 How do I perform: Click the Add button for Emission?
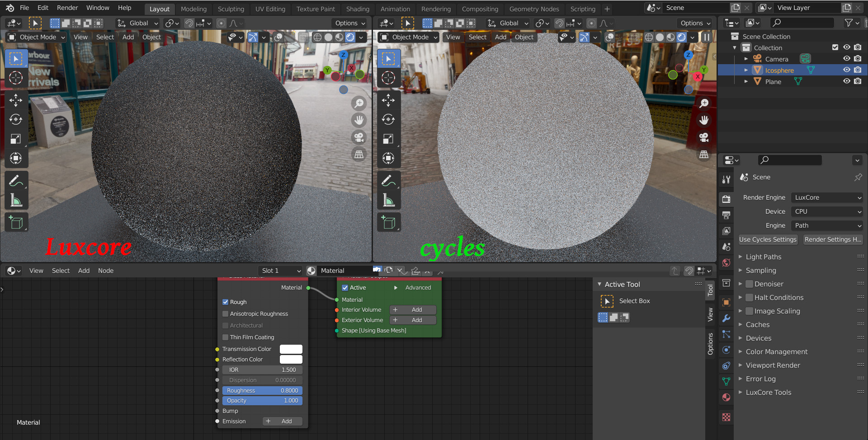282,421
